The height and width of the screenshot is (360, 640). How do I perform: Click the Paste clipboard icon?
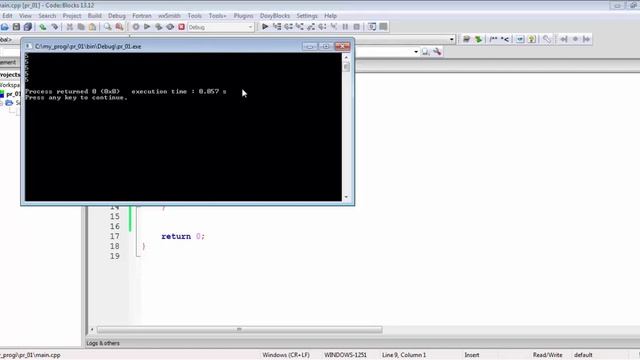pyautogui.click(x=93, y=27)
